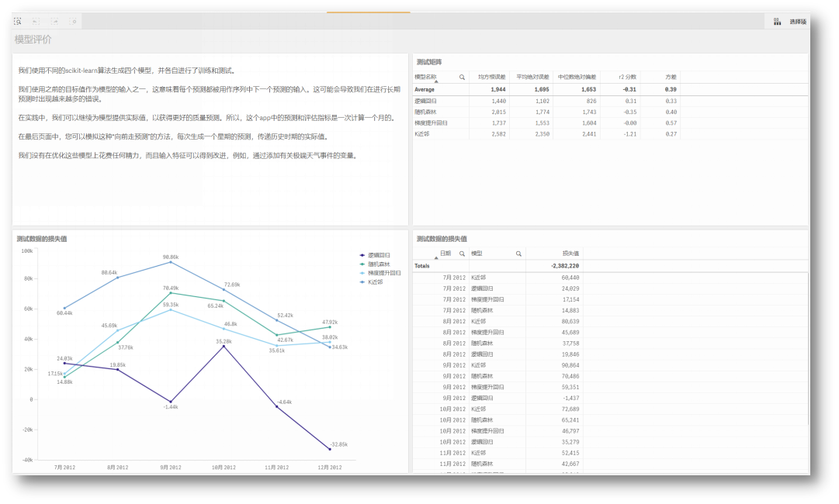Click the 损失值 column header

(570, 254)
